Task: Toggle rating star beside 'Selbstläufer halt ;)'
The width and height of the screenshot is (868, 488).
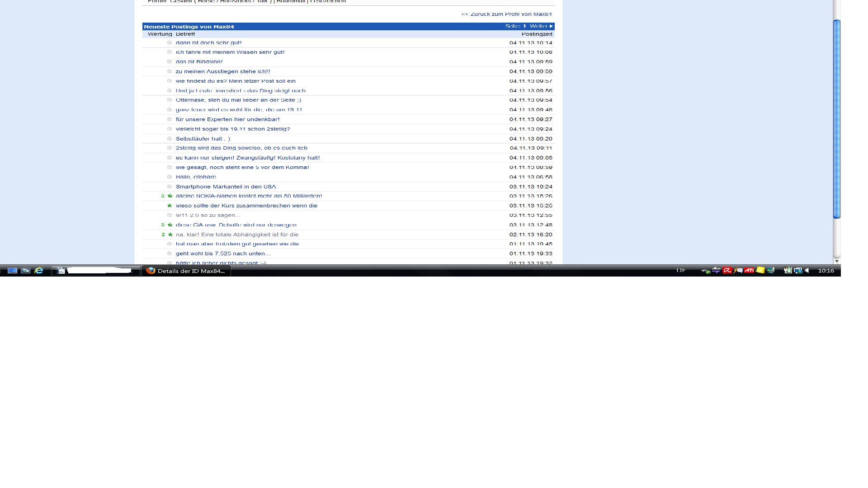Action: [x=169, y=138]
